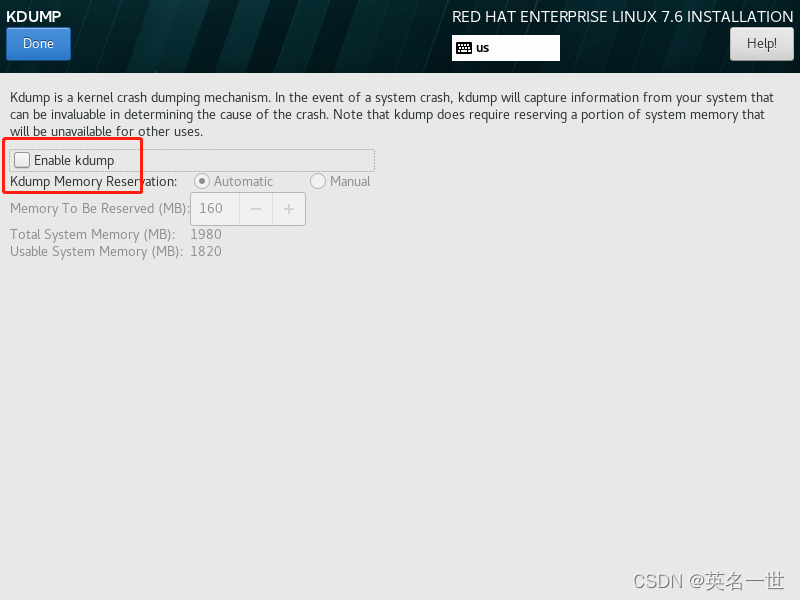The height and width of the screenshot is (600, 800).
Task: Click the Memory To Be Reserved label
Action: 99,209
